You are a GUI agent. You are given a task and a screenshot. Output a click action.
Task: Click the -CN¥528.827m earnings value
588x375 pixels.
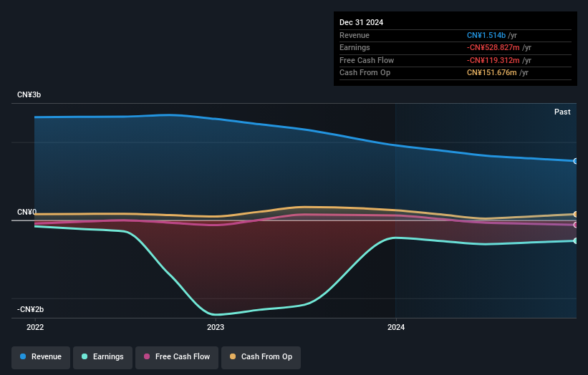(x=493, y=47)
